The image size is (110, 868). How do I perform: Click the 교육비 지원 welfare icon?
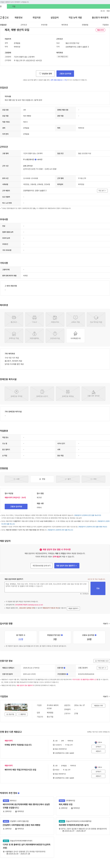(x=76, y=319)
